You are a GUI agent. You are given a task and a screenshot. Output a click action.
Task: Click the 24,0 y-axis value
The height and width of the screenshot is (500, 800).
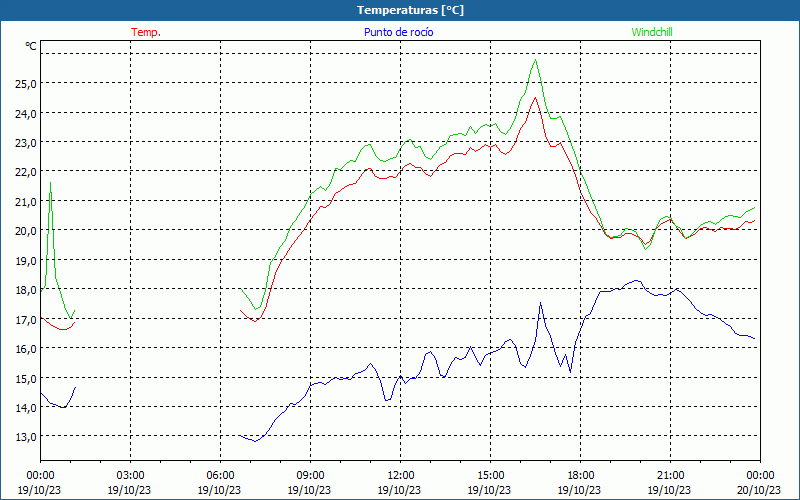click(26, 113)
